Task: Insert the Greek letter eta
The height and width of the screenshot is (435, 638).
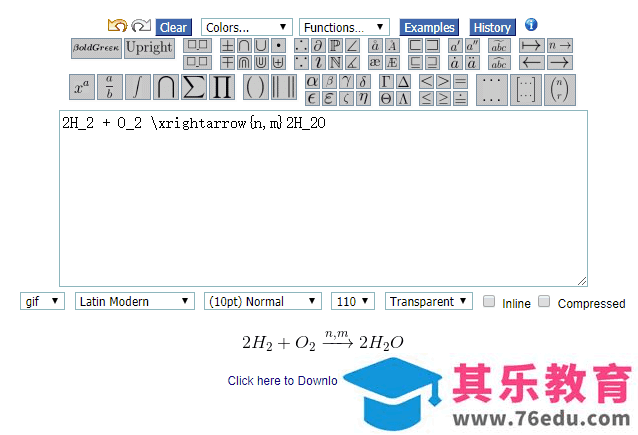Action: 363,98
